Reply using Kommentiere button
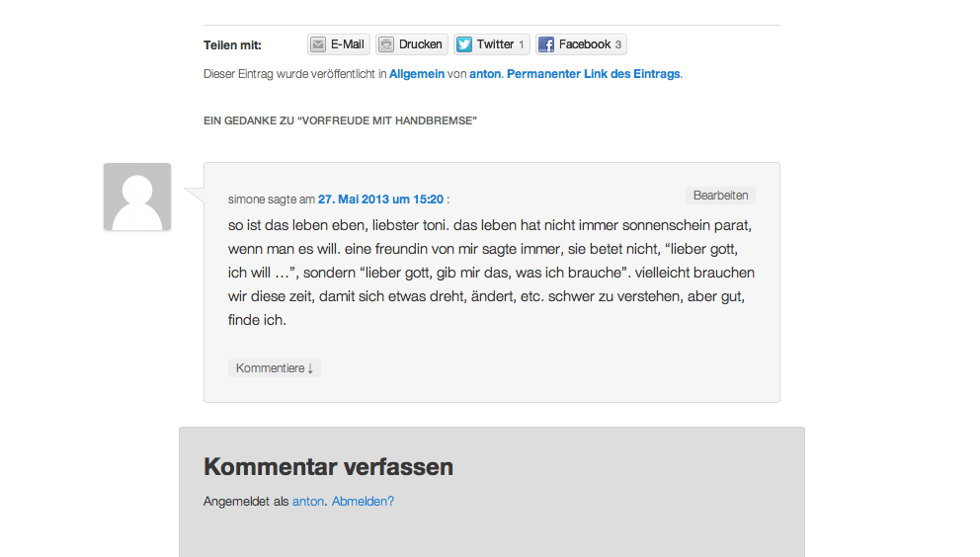The width and height of the screenshot is (980, 557). [x=275, y=368]
